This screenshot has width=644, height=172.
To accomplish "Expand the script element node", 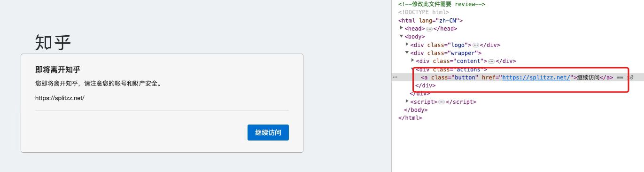I will tap(407, 102).
